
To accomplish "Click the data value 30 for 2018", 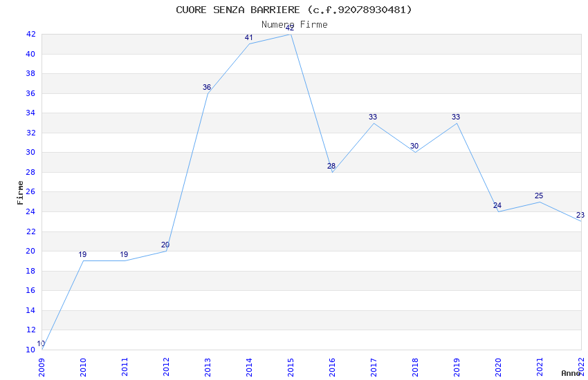I will coord(414,146).
